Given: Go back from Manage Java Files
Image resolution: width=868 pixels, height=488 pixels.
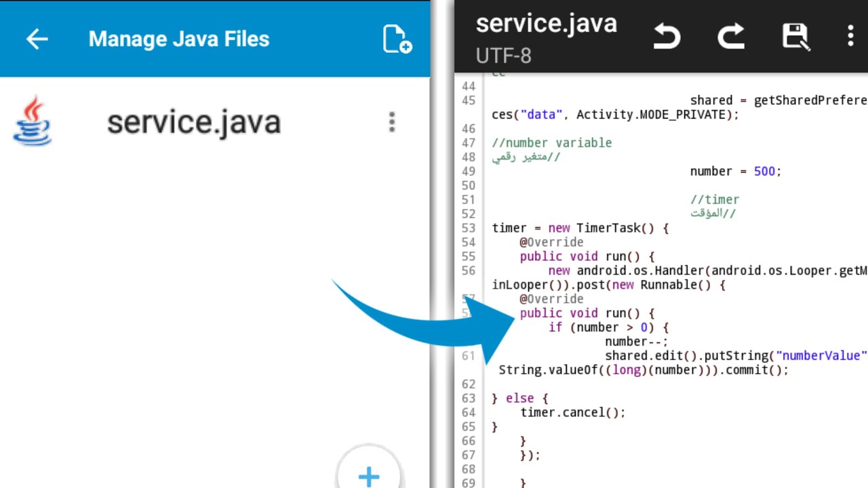Looking at the screenshot, I should tap(37, 39).
